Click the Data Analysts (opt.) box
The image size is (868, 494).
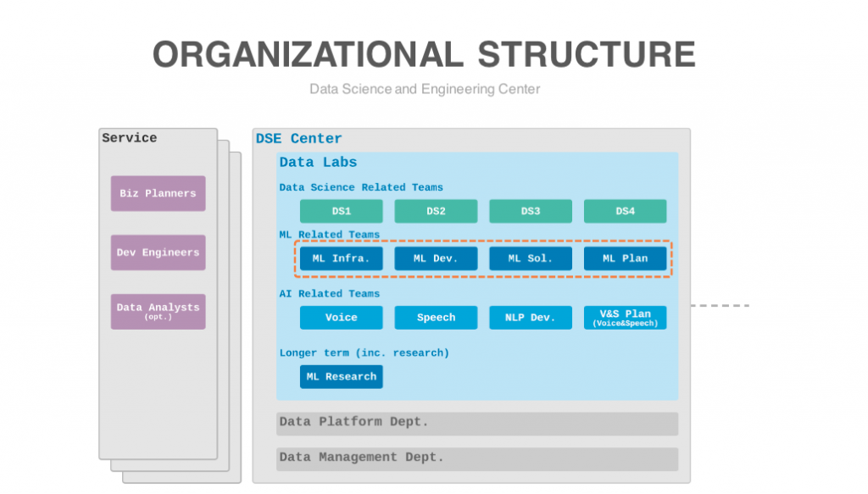tap(158, 312)
